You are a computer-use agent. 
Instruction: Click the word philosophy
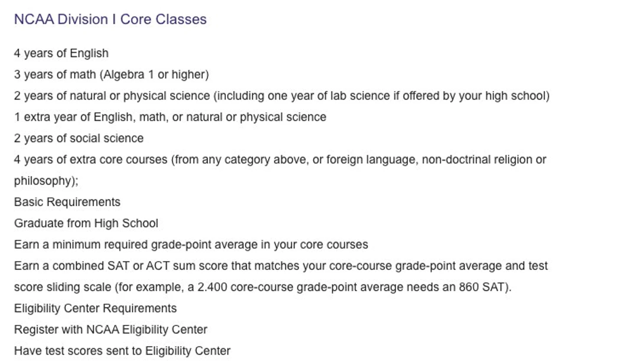(x=45, y=181)
